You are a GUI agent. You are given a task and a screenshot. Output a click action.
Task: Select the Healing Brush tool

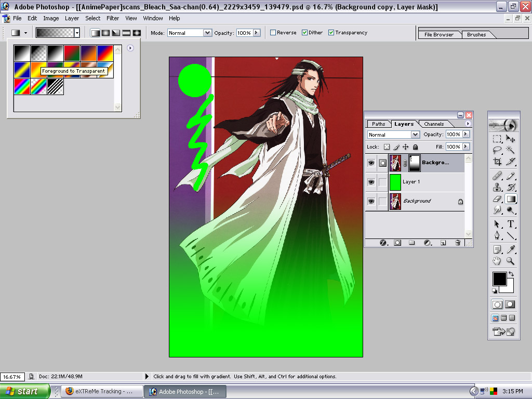[497, 176]
